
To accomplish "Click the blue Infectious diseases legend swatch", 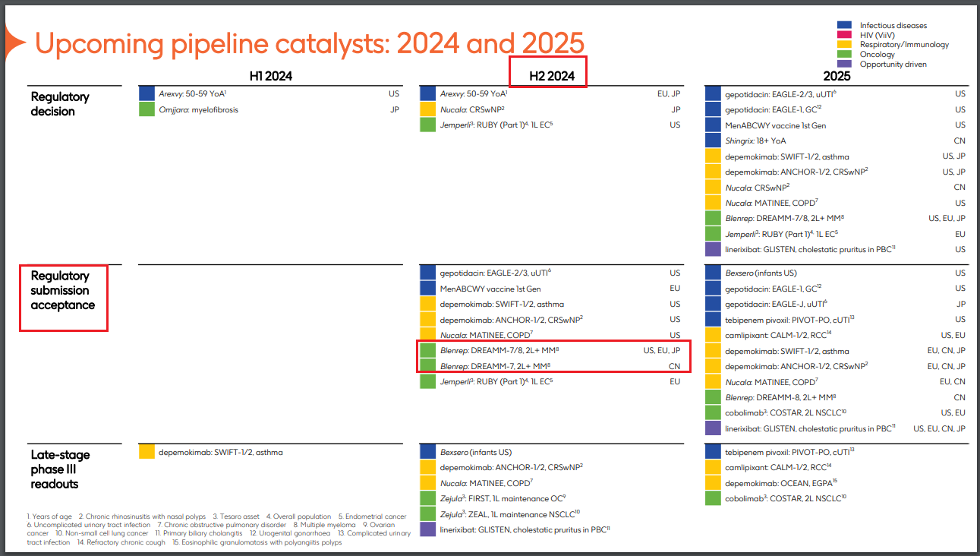I will pyautogui.click(x=843, y=25).
